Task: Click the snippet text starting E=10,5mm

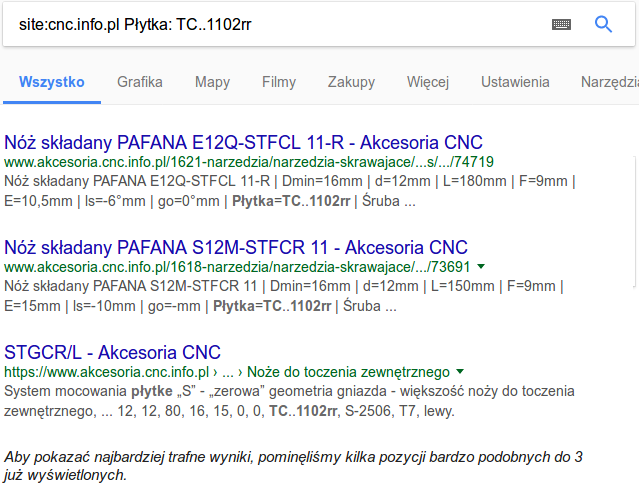Action: click(x=210, y=201)
